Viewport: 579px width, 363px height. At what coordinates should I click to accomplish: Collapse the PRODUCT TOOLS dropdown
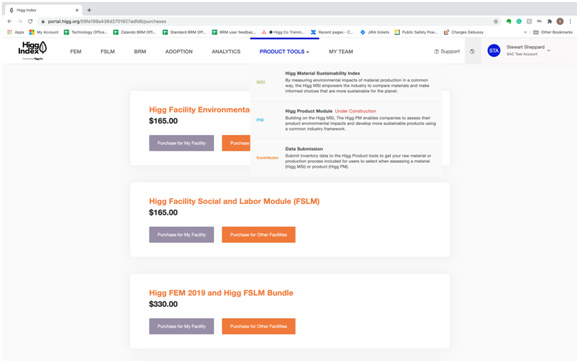pyautogui.click(x=284, y=52)
